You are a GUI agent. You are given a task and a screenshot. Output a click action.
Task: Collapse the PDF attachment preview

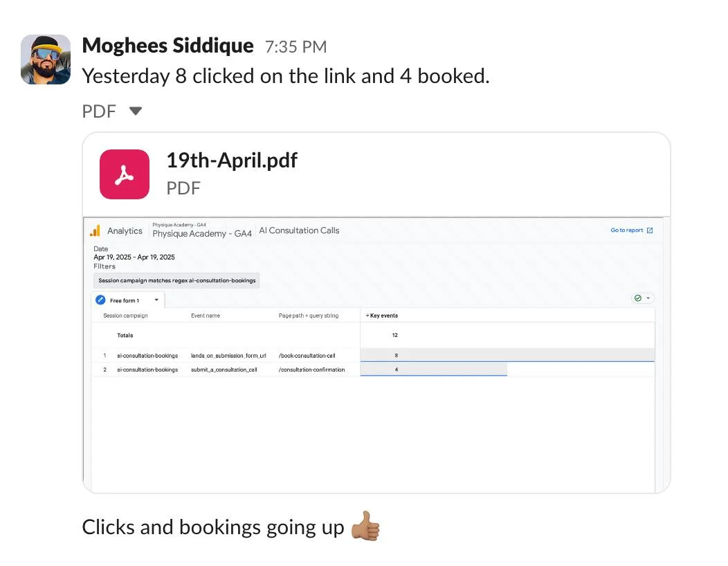[135, 110]
